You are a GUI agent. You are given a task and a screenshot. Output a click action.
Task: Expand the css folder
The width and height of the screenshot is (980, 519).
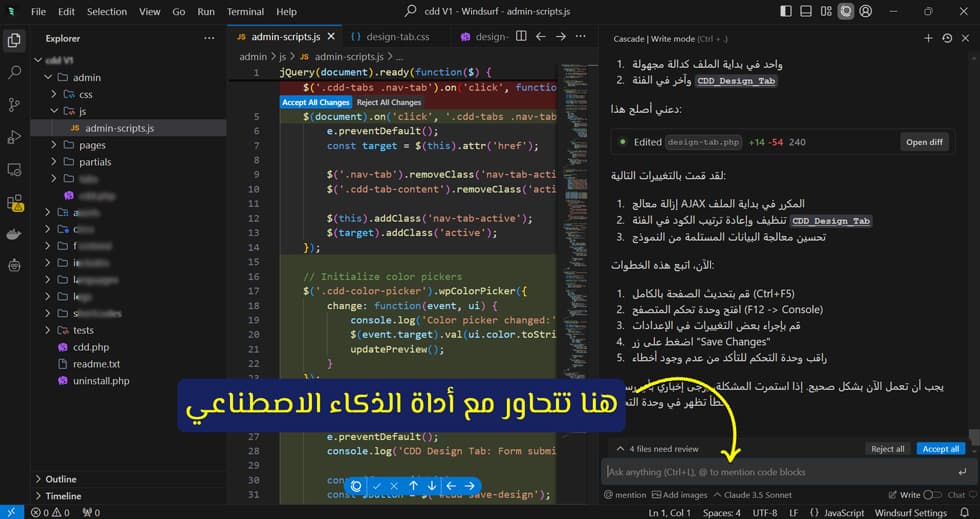(x=54, y=94)
